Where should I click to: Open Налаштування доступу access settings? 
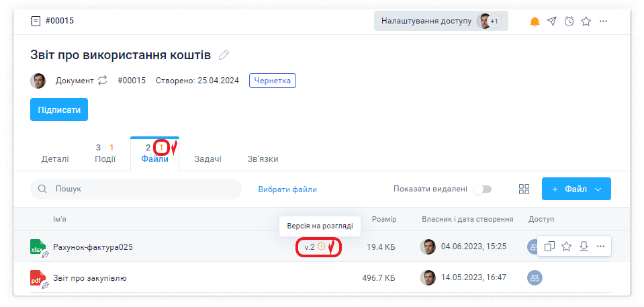(441, 21)
